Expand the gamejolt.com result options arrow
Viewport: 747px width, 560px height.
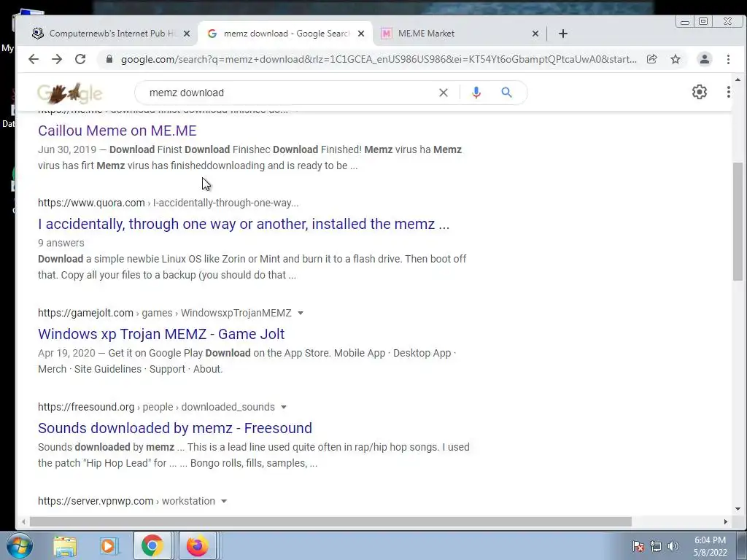tap(300, 313)
